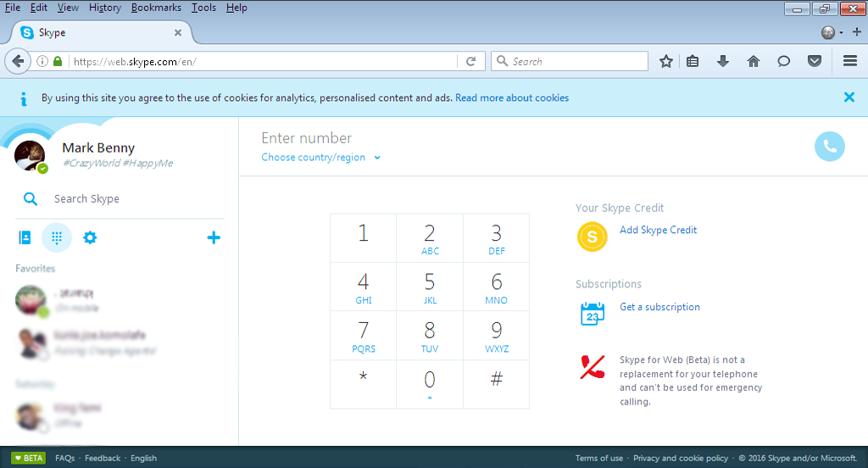Click the round blue call button
The height and width of the screenshot is (468, 868).
829,146
